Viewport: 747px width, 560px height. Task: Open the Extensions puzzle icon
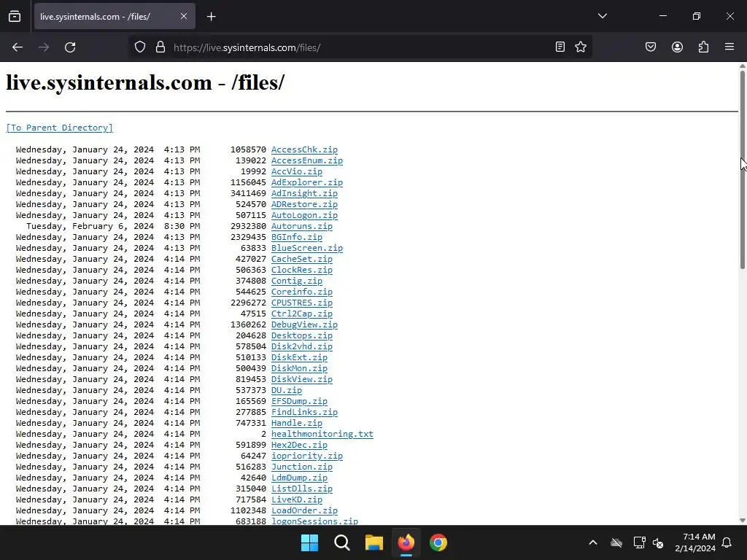pyautogui.click(x=704, y=47)
